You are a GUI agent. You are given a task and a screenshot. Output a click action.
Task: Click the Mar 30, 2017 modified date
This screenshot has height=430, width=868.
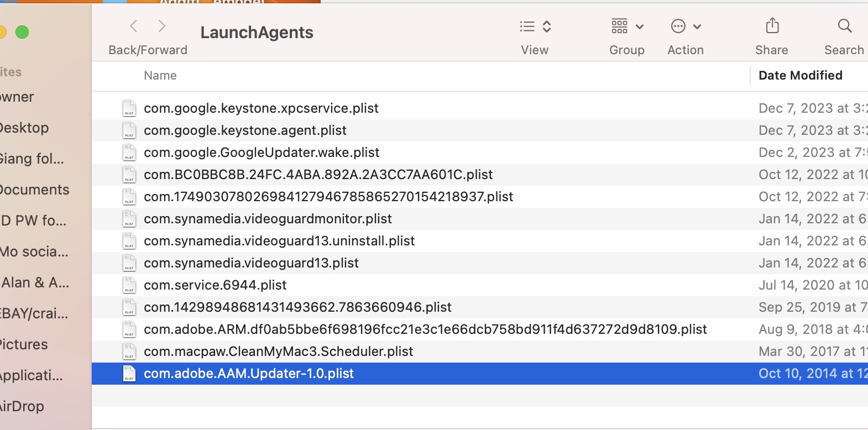point(813,352)
